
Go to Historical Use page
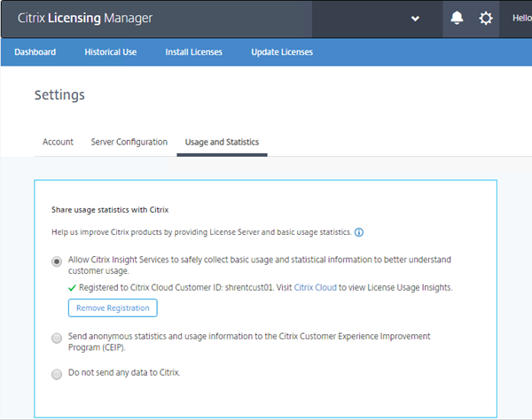pyautogui.click(x=110, y=52)
